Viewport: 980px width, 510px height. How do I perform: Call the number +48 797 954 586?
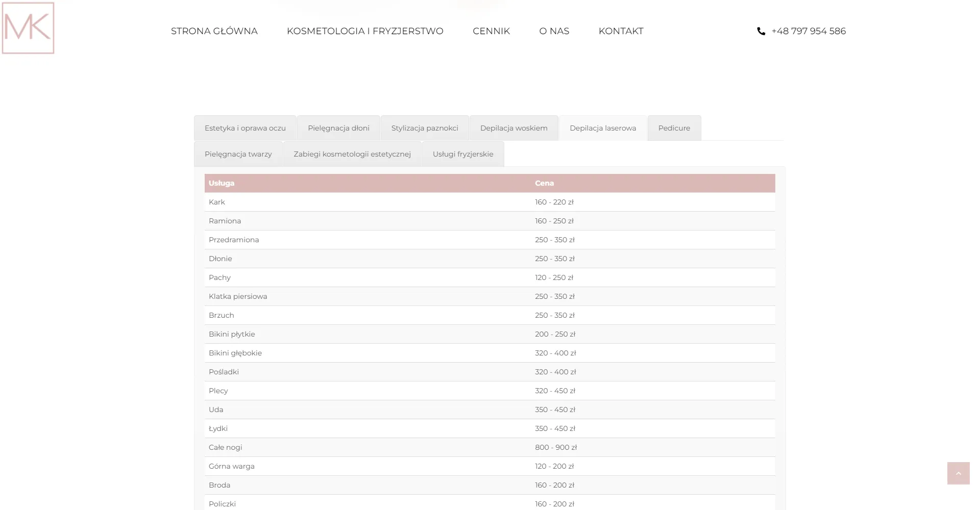pos(808,31)
